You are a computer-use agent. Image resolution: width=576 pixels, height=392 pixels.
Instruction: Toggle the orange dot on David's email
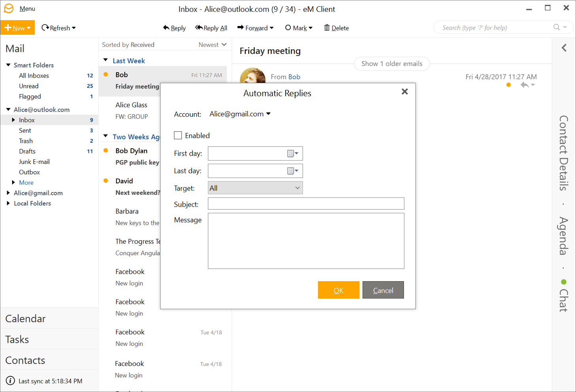pos(106,181)
